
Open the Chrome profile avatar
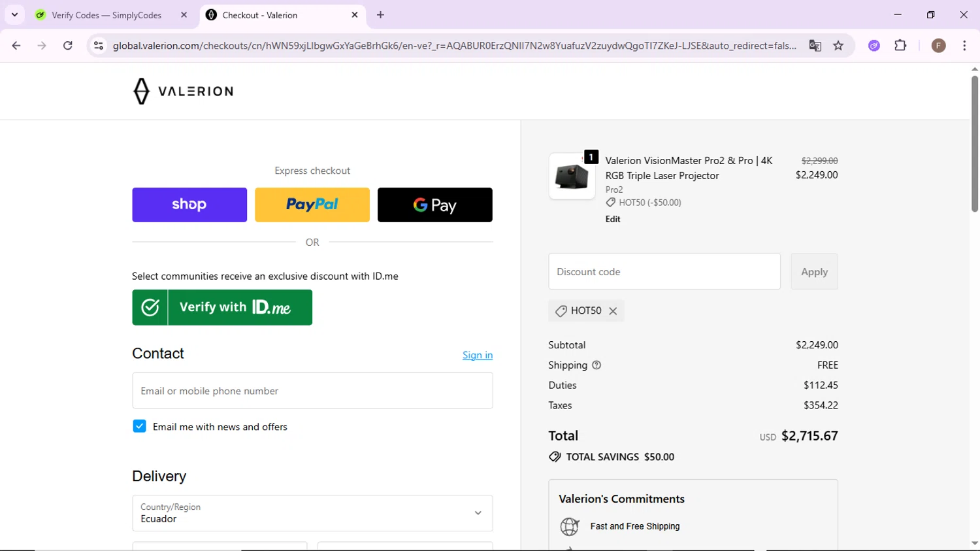tap(938, 46)
